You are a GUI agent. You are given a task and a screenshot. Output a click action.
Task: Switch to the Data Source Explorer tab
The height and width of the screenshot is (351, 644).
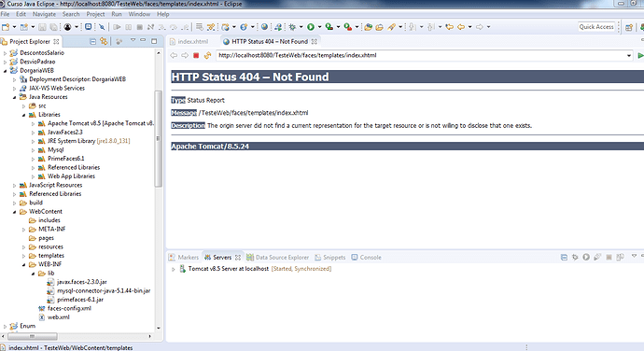tap(277, 258)
